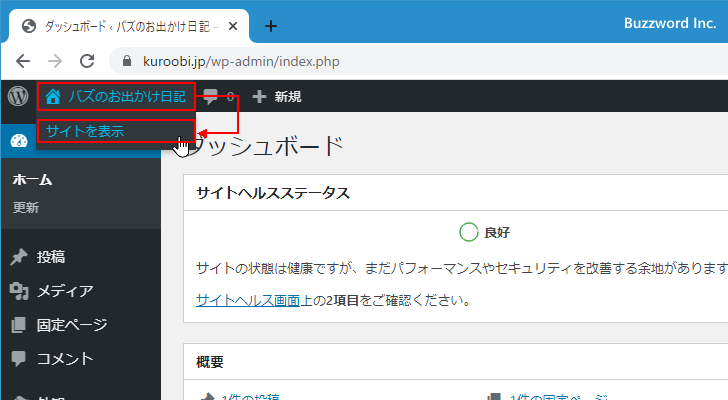Click the site health description starting サイトの状態は健康ですが
This screenshot has height=400, width=728.
click(462, 268)
